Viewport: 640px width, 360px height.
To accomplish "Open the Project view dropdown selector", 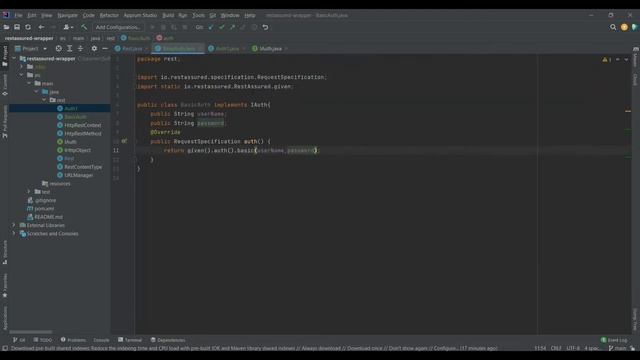I will point(31,49).
